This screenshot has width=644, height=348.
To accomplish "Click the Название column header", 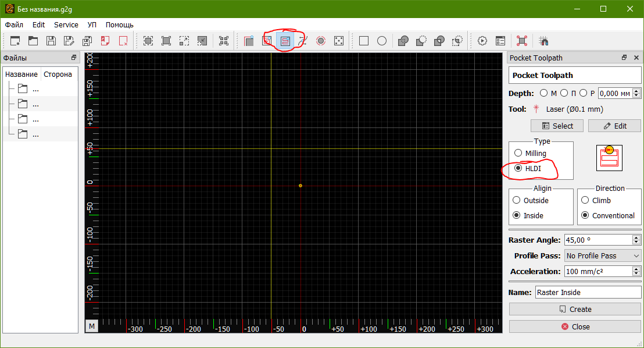I will pos(22,74).
